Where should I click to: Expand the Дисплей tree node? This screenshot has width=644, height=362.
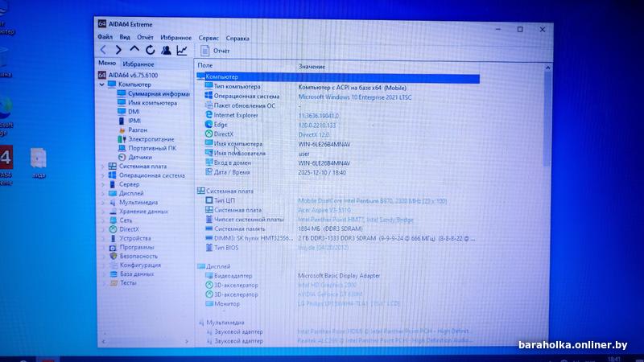pos(103,193)
